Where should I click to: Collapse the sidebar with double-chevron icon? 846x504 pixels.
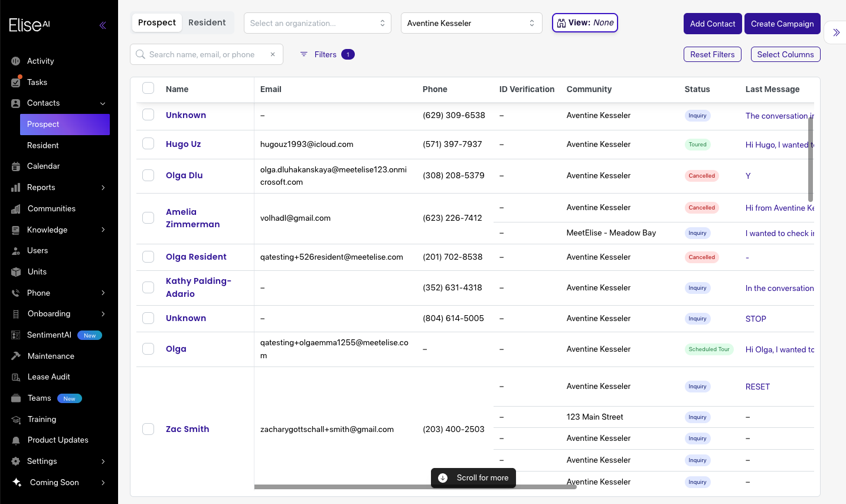click(103, 25)
